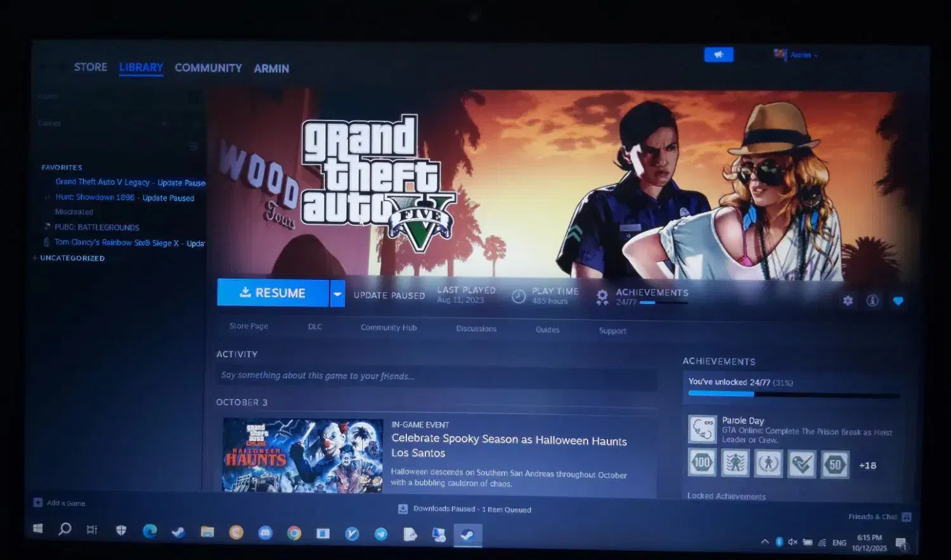Viewport: 951px width, 560px height.
Task: Open the Halloween Haunts event thumbnail
Action: [x=303, y=455]
